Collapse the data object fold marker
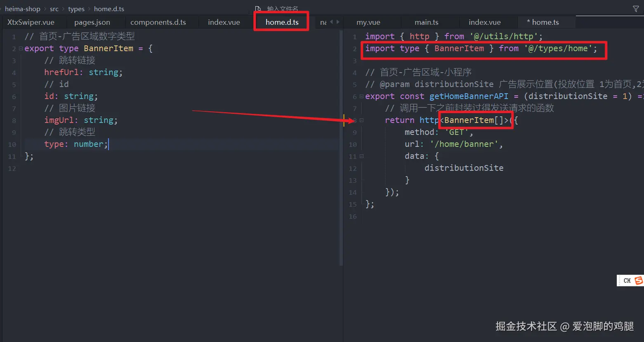The image size is (644, 342). pyautogui.click(x=361, y=156)
